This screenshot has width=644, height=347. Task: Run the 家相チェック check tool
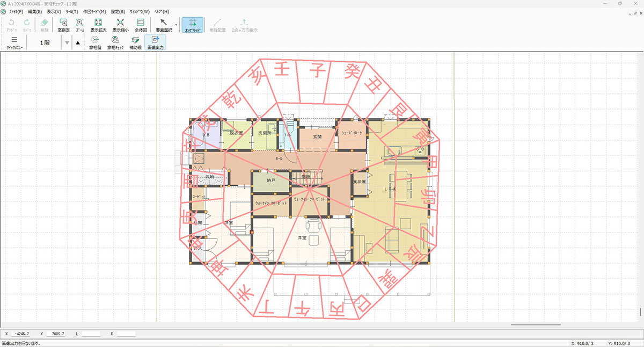click(x=115, y=42)
